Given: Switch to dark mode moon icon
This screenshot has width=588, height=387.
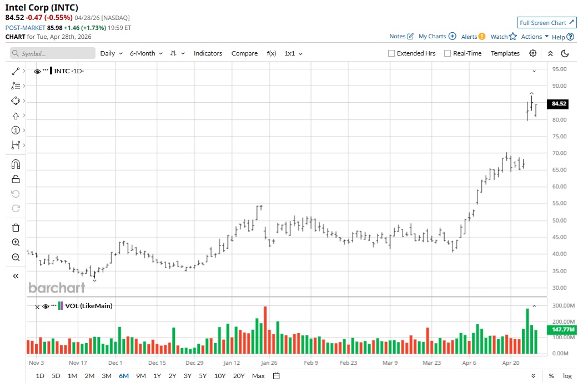Looking at the screenshot, I should (x=565, y=54).
